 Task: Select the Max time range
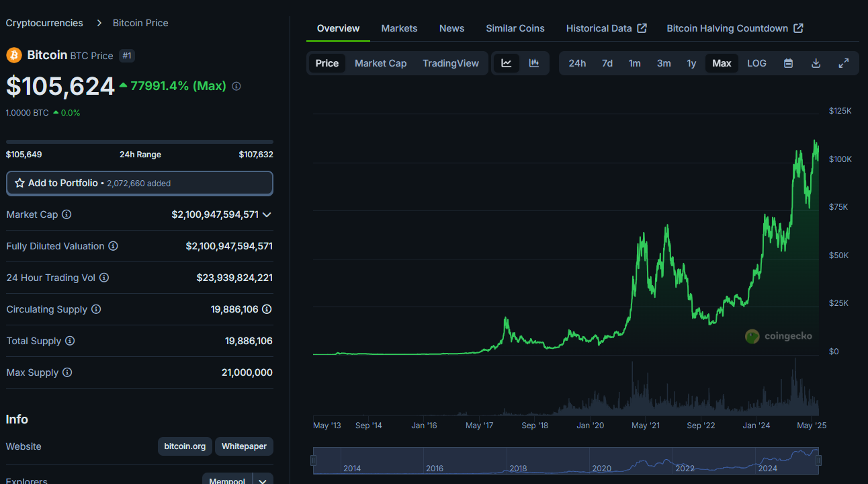click(x=722, y=63)
